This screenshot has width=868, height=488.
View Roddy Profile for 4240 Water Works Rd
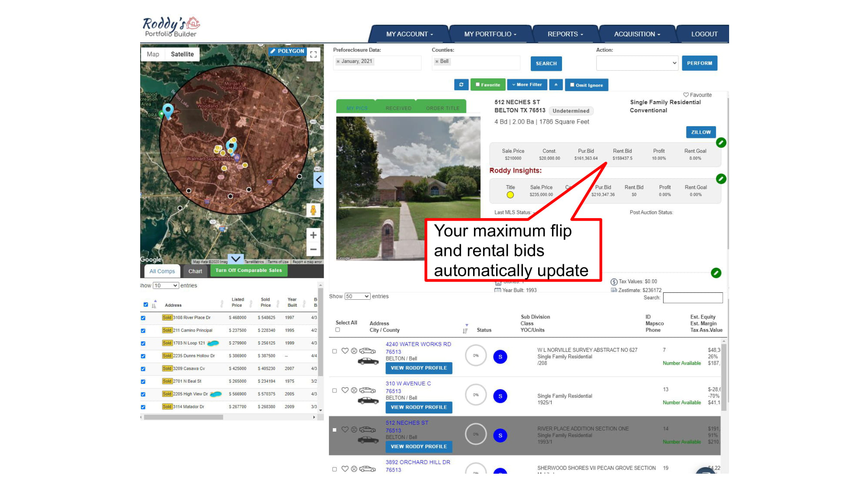pos(419,368)
